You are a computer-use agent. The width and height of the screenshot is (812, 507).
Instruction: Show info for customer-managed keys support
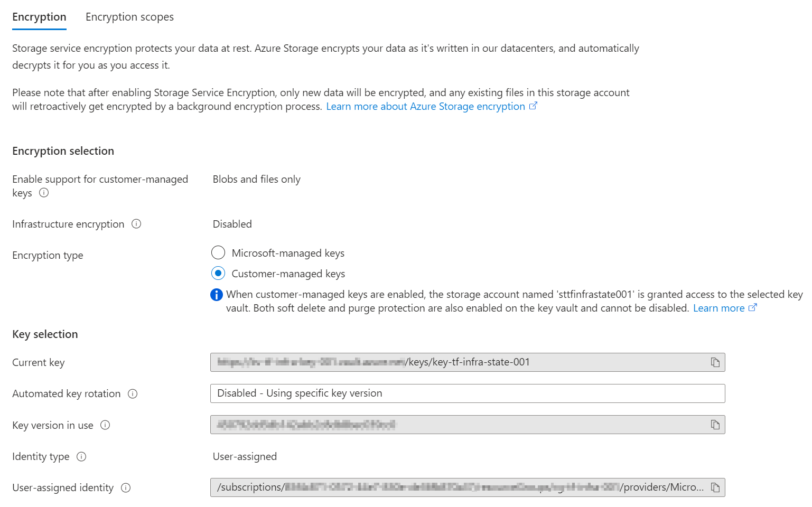(x=44, y=193)
